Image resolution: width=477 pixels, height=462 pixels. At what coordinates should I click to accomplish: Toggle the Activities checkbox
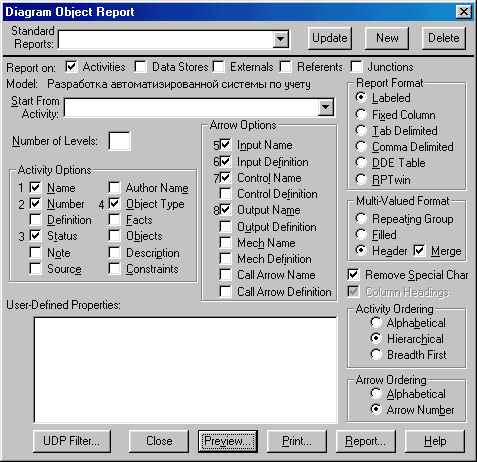pos(71,66)
